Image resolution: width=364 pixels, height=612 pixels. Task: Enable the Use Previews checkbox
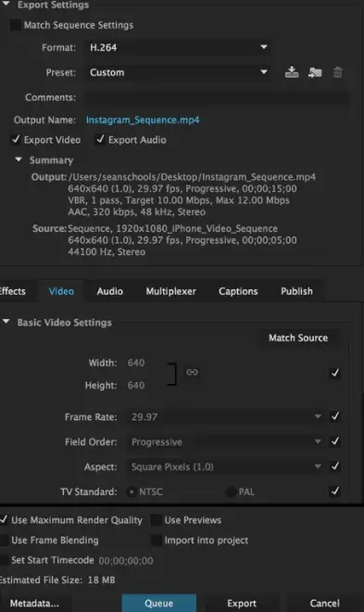156,520
